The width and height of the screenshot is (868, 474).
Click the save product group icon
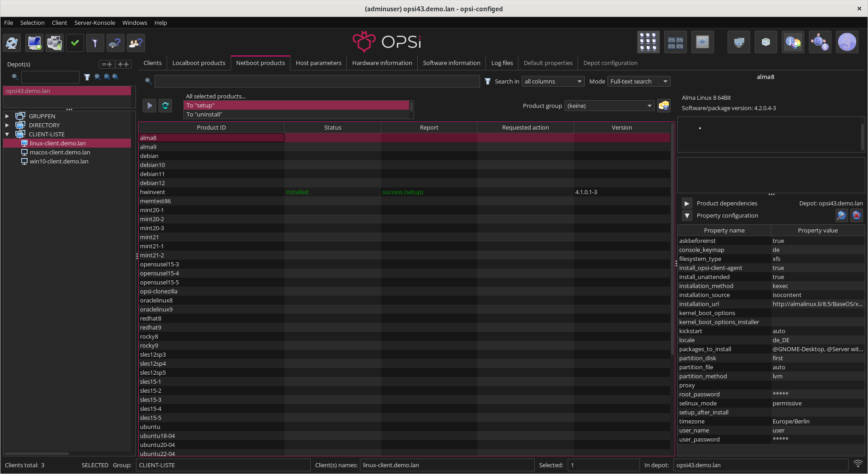(664, 106)
